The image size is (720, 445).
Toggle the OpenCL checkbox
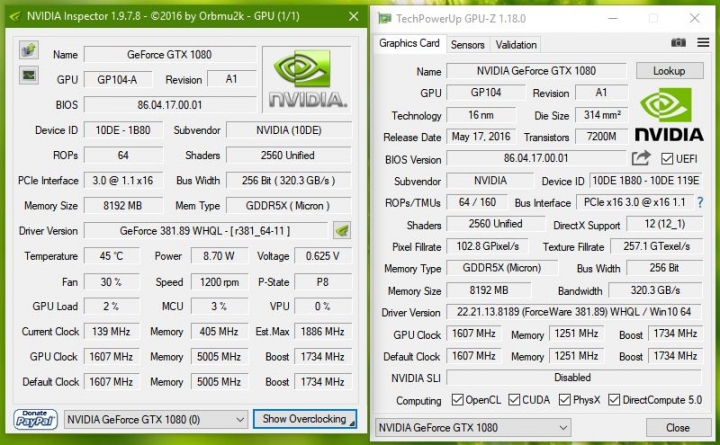point(457,400)
